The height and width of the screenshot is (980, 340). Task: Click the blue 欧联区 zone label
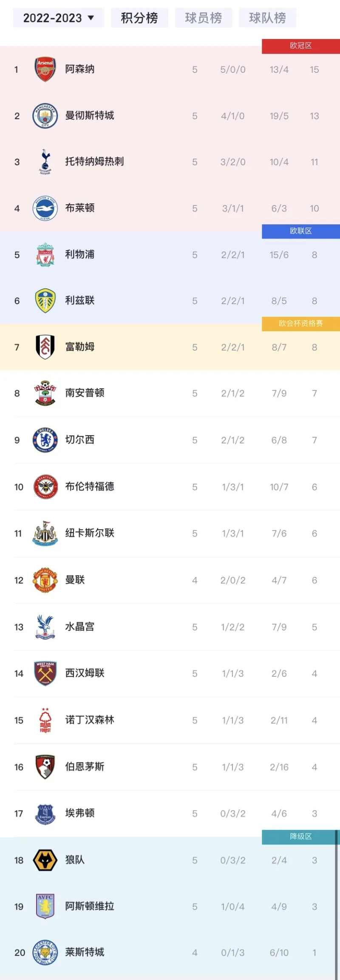[301, 231]
